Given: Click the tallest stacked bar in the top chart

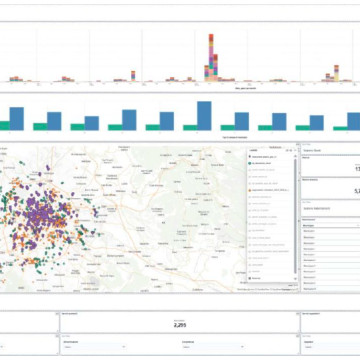Looking at the screenshot, I should tap(211, 58).
